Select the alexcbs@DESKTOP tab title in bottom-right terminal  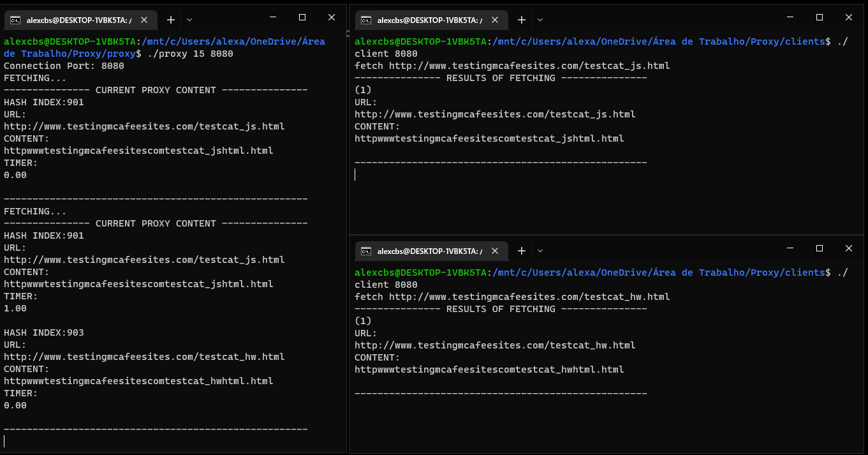point(430,251)
